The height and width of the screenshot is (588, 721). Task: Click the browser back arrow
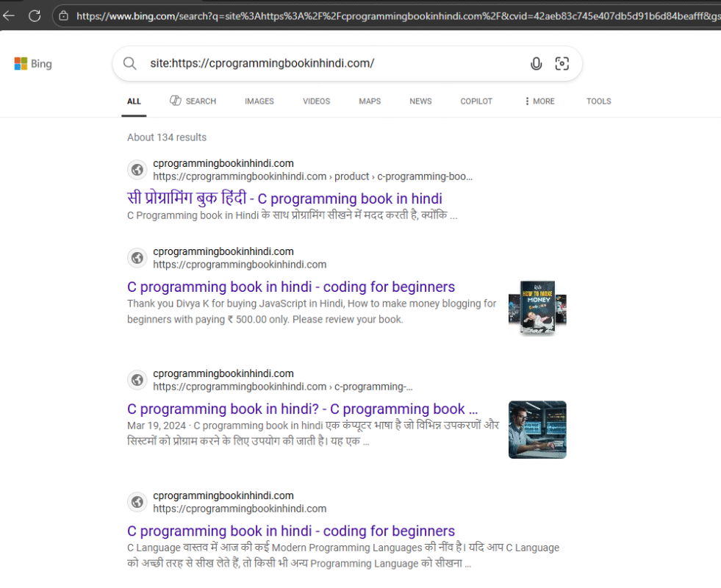(10, 15)
